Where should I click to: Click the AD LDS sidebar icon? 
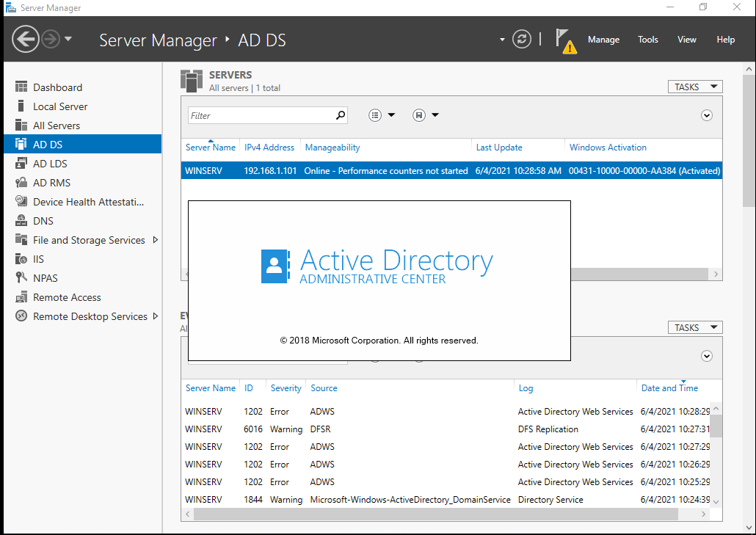[x=21, y=164]
